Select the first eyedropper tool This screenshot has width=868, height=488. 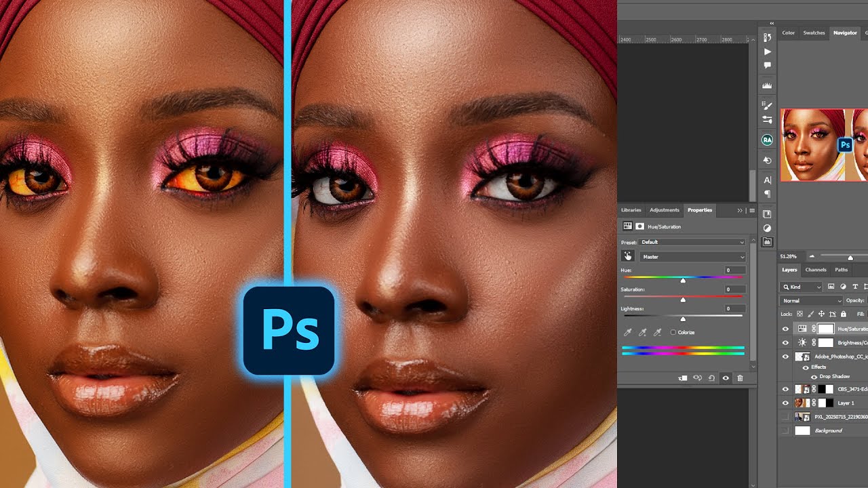(x=628, y=332)
